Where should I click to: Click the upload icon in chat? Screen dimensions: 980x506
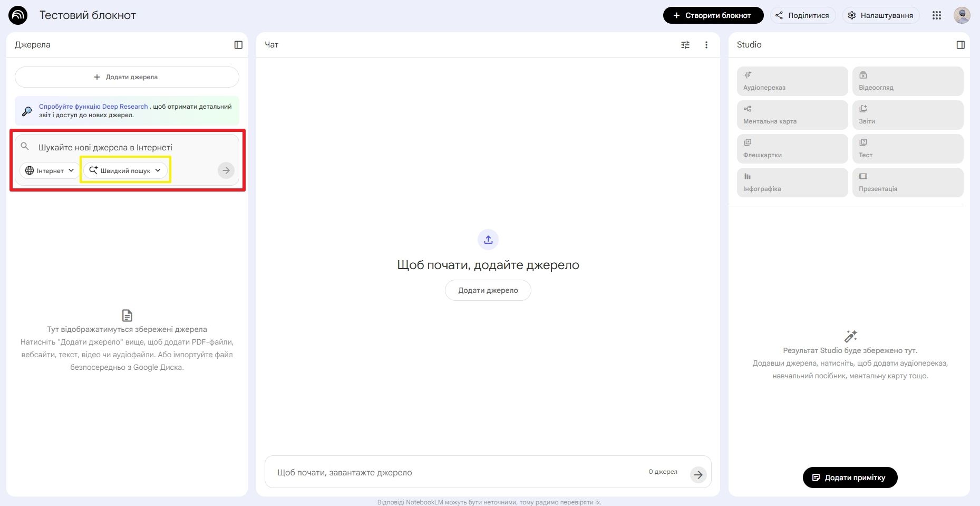point(488,240)
